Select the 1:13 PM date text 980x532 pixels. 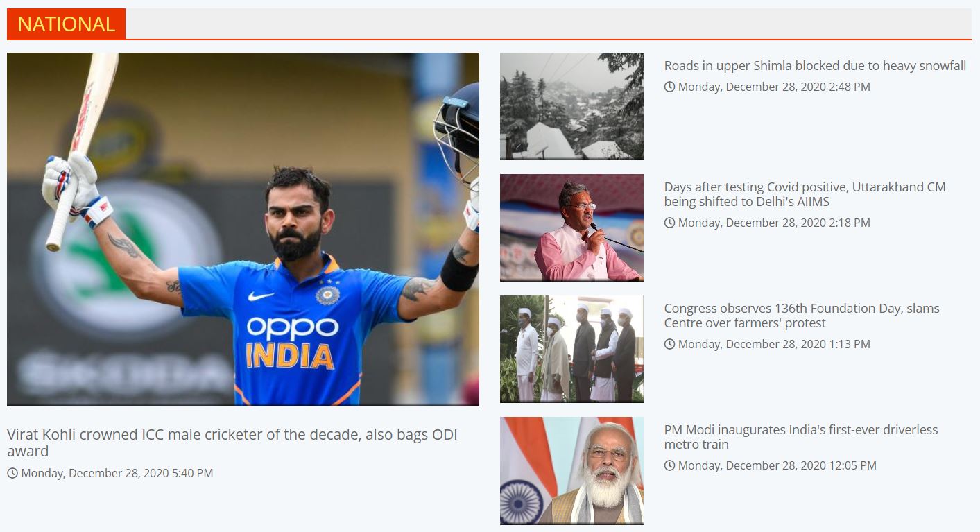coord(774,344)
